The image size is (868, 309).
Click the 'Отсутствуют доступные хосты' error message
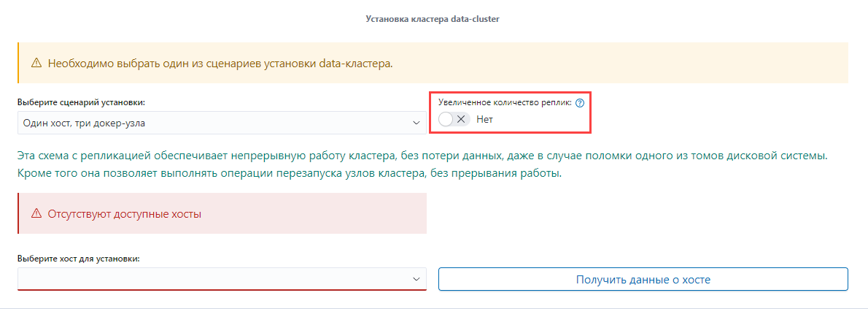124,213
